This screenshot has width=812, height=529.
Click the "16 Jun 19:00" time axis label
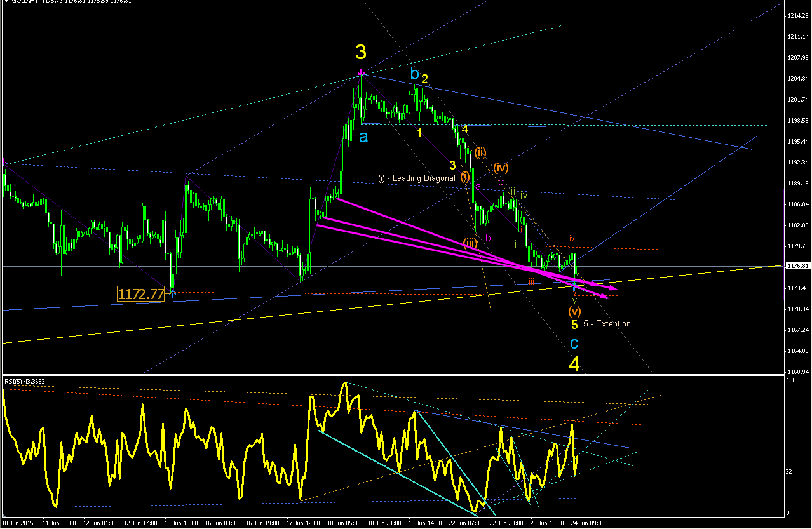pos(262,523)
